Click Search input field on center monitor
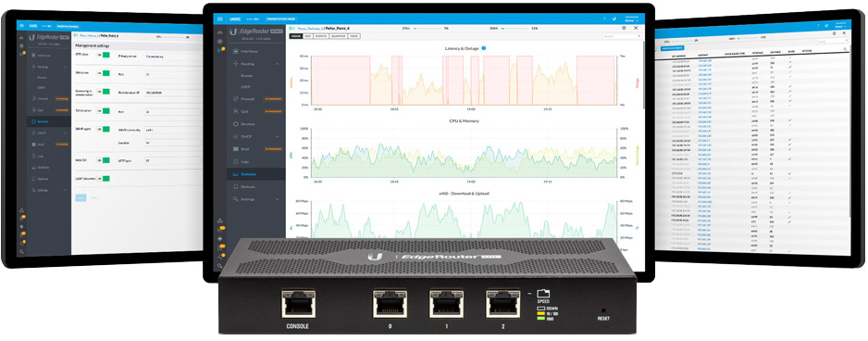This screenshot has width=868, height=341. coord(623,36)
